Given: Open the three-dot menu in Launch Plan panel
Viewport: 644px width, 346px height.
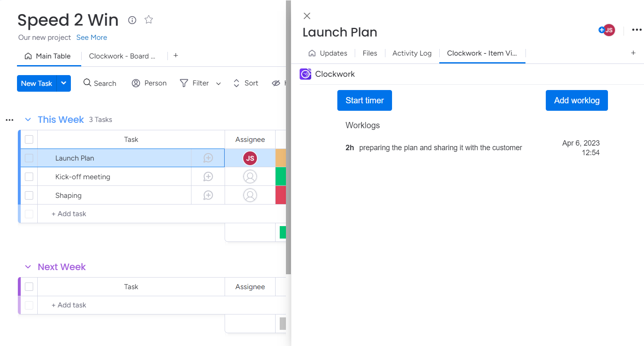Looking at the screenshot, I should click(x=637, y=30).
